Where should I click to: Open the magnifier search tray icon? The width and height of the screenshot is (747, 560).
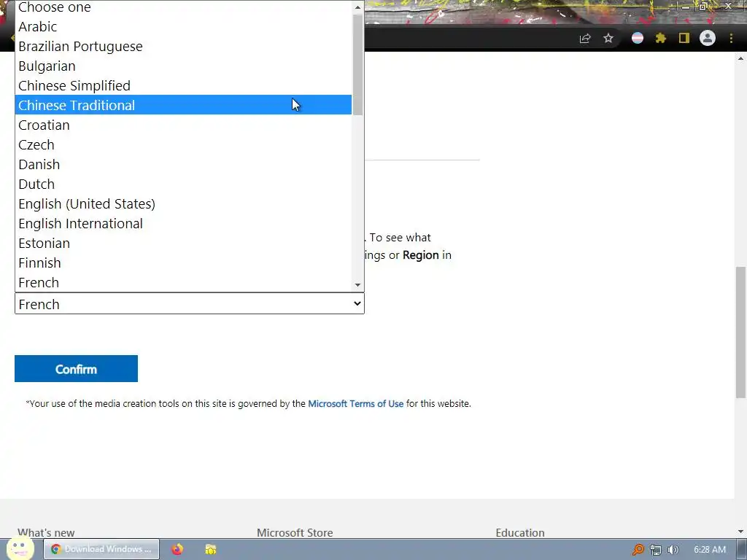(x=638, y=550)
